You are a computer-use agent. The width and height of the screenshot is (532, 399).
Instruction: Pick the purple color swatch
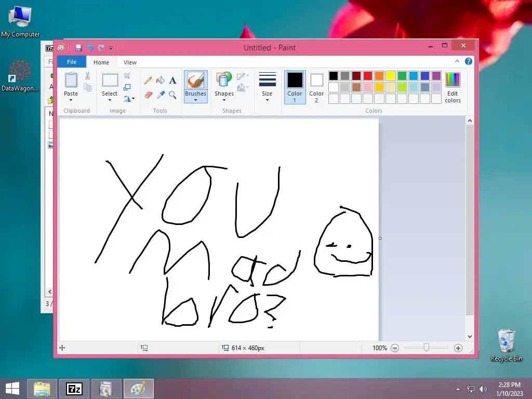436,76
